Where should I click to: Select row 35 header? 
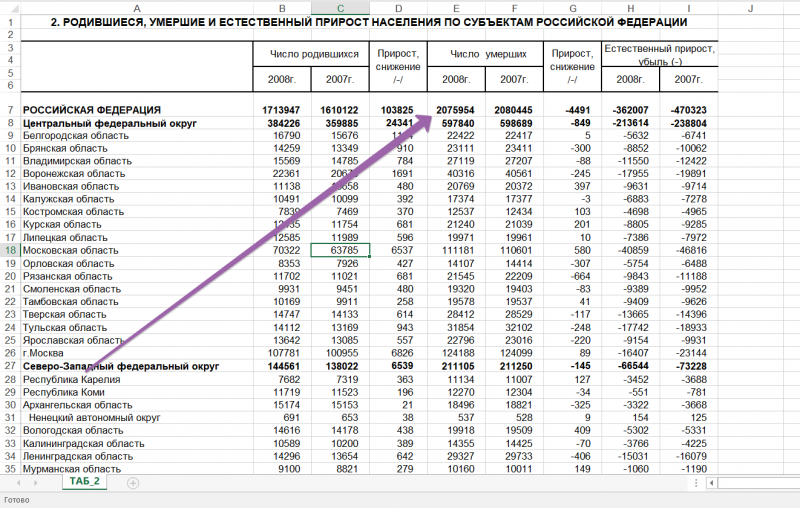pyautogui.click(x=10, y=469)
